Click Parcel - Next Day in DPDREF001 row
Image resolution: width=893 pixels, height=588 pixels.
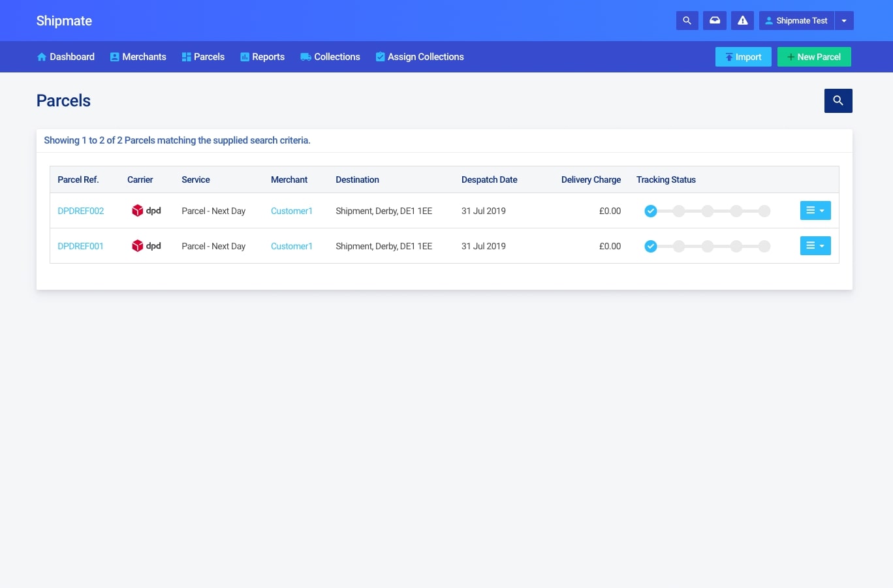[x=213, y=246]
